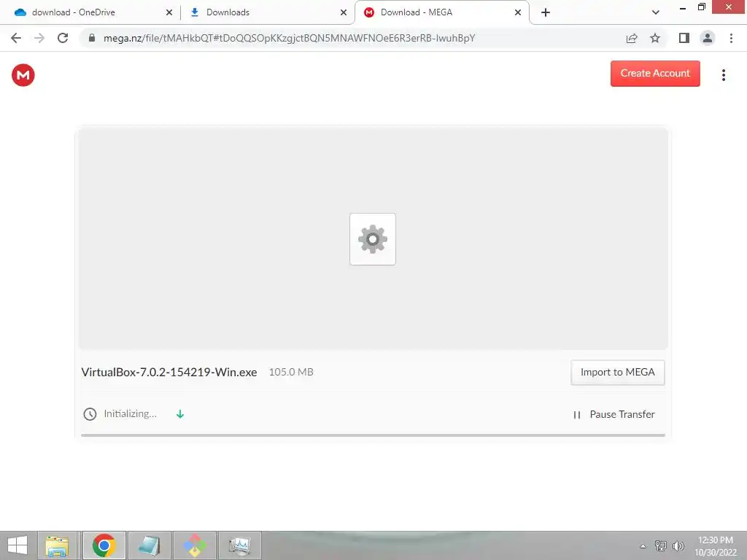Click the browser forward arrow

[x=39, y=38]
